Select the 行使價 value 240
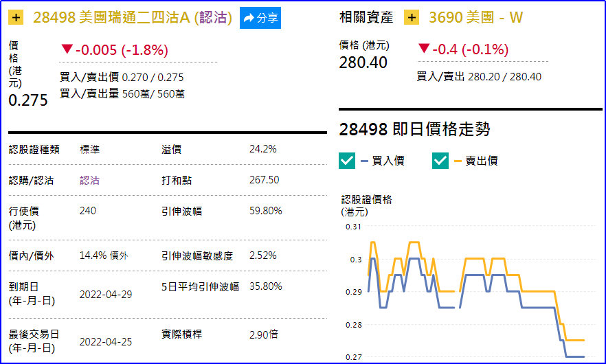This screenshot has height=364, width=606. 88,211
